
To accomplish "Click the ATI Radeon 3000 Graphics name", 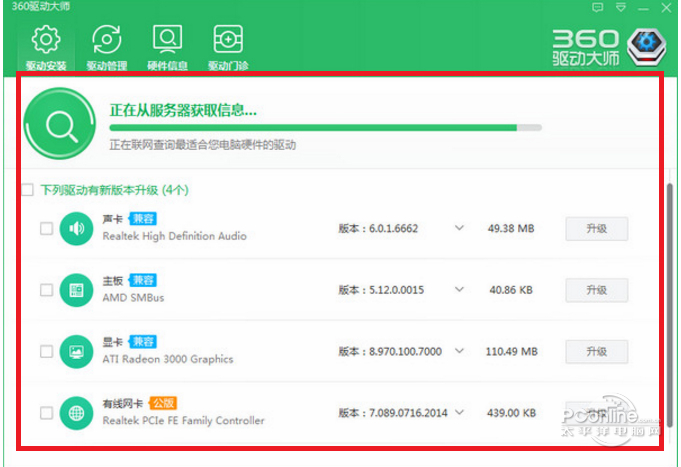I will (168, 359).
